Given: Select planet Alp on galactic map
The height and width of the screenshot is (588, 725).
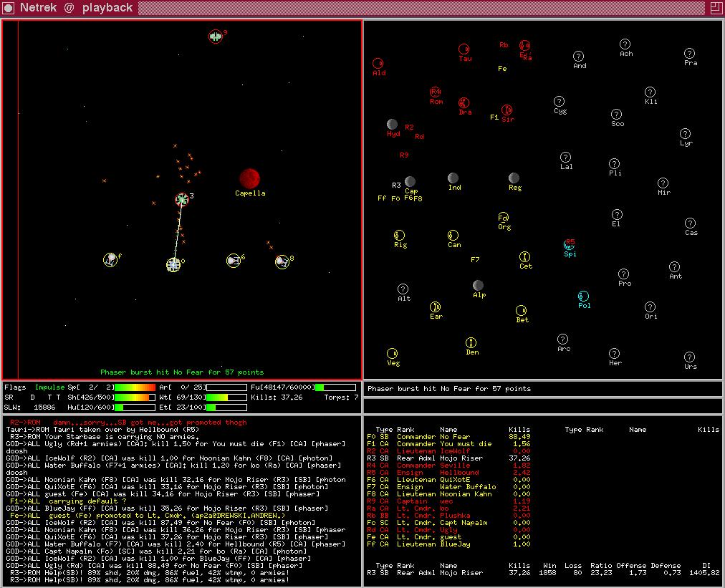Looking at the screenshot, I should 478,285.
